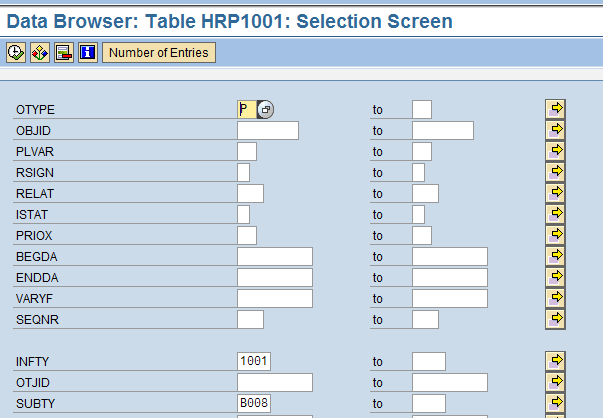The image size is (603, 418).
Task: Click the INFTY field containing 1001
Action: click(x=255, y=361)
